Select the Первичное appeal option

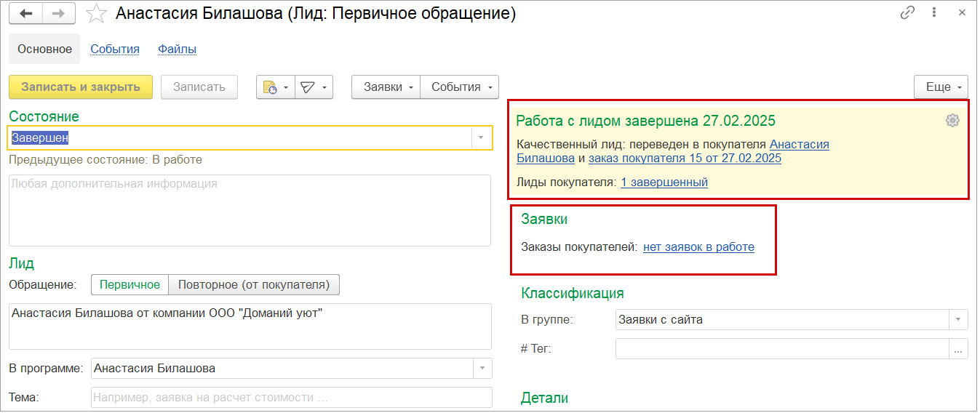[130, 285]
